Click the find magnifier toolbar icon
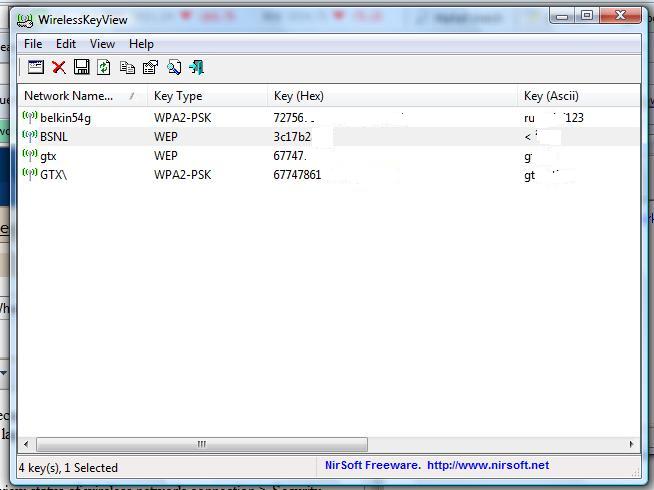Viewport: 654px width, 490px height. click(x=174, y=67)
